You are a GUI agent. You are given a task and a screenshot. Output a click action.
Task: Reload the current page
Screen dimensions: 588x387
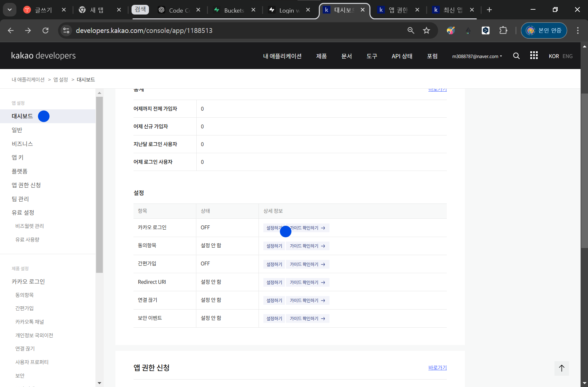tap(45, 30)
